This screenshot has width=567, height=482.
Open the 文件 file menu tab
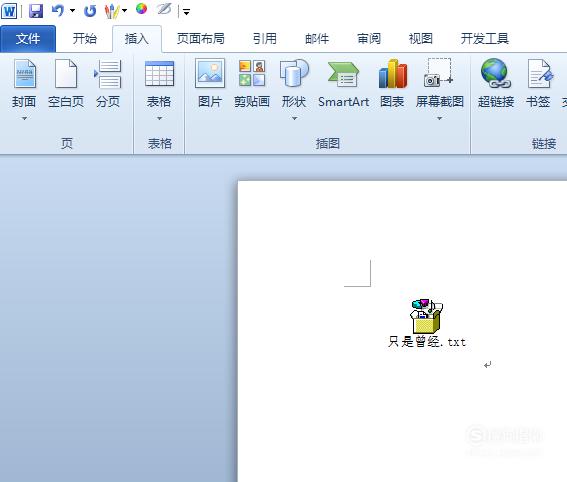click(28, 39)
